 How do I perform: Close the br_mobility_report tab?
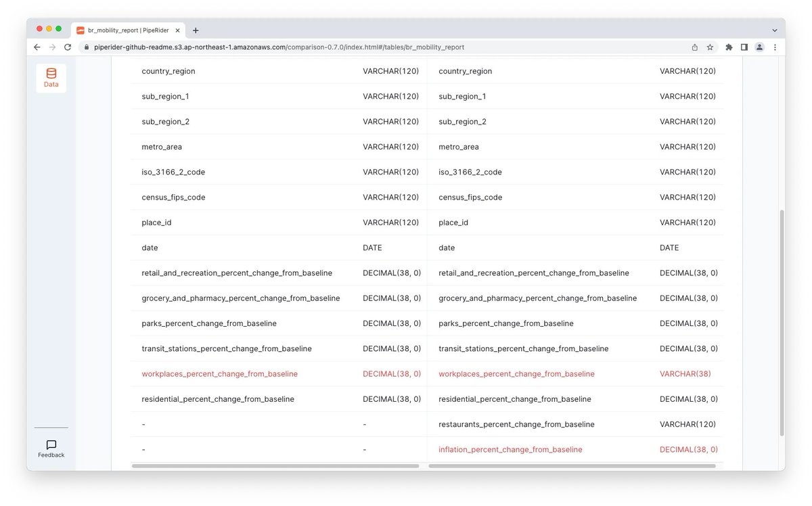coord(179,30)
